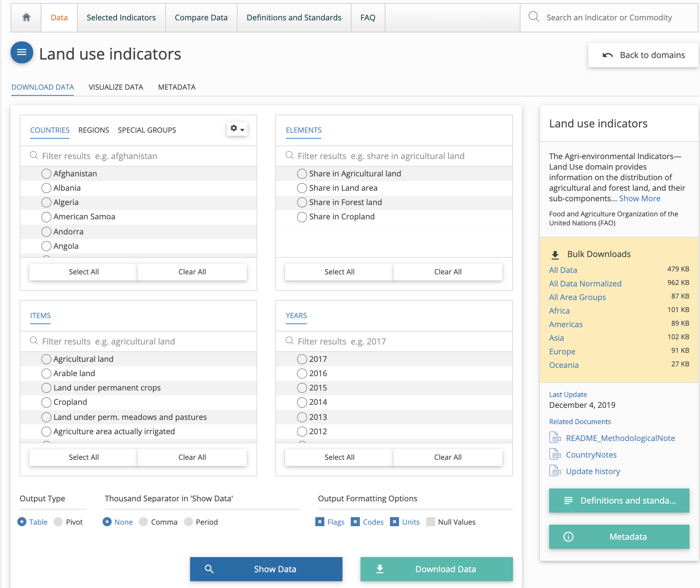Enable the Null Values checkbox
700x588 pixels.
[x=430, y=522]
